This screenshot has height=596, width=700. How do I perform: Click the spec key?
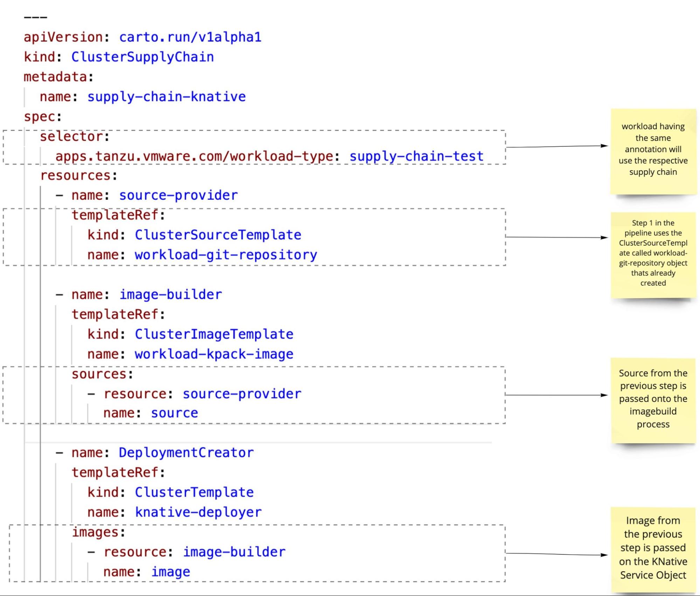(39, 117)
